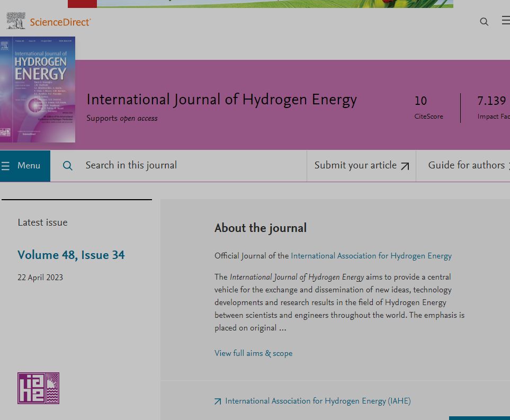This screenshot has height=420, width=510.
Task: Click the external-link arrow next to Submit your article
Action: coord(405,165)
